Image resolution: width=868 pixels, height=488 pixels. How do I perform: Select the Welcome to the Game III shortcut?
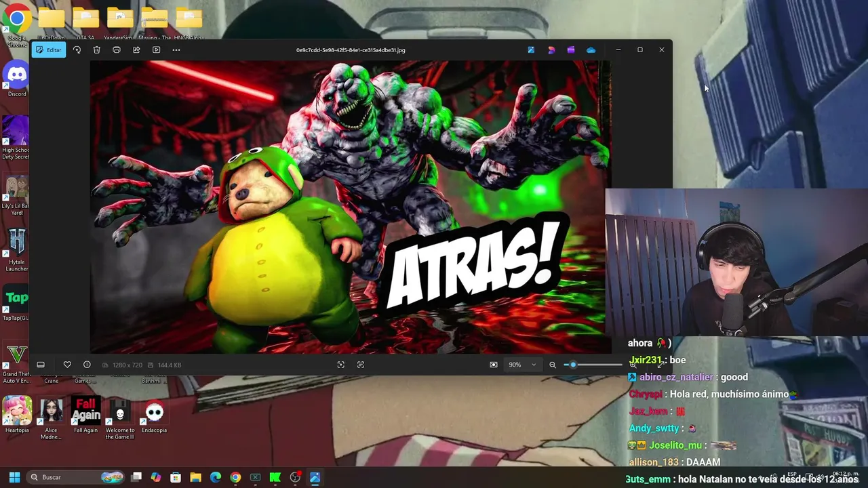coord(120,418)
